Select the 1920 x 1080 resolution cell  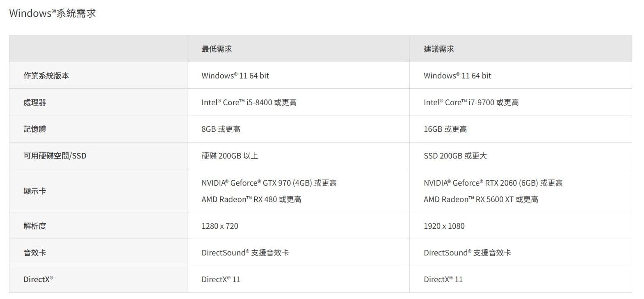(444, 226)
